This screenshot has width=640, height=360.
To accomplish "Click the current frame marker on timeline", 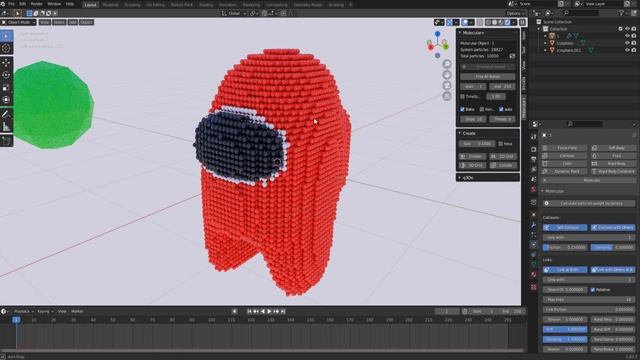I will [x=16, y=320].
